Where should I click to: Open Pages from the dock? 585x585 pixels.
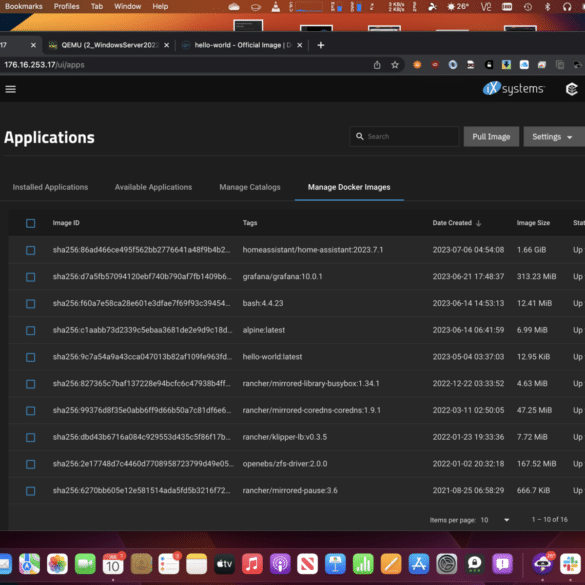[x=391, y=564]
